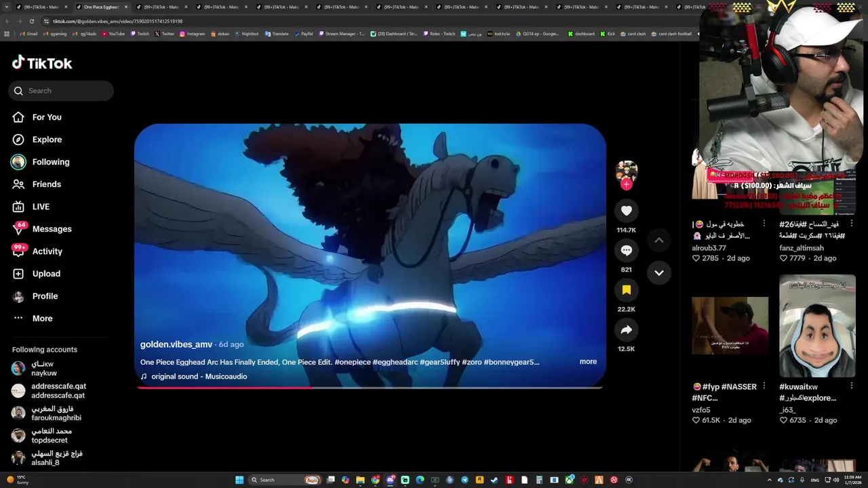Open the YouTube bookmark
The image size is (868, 488).
coord(113,34)
